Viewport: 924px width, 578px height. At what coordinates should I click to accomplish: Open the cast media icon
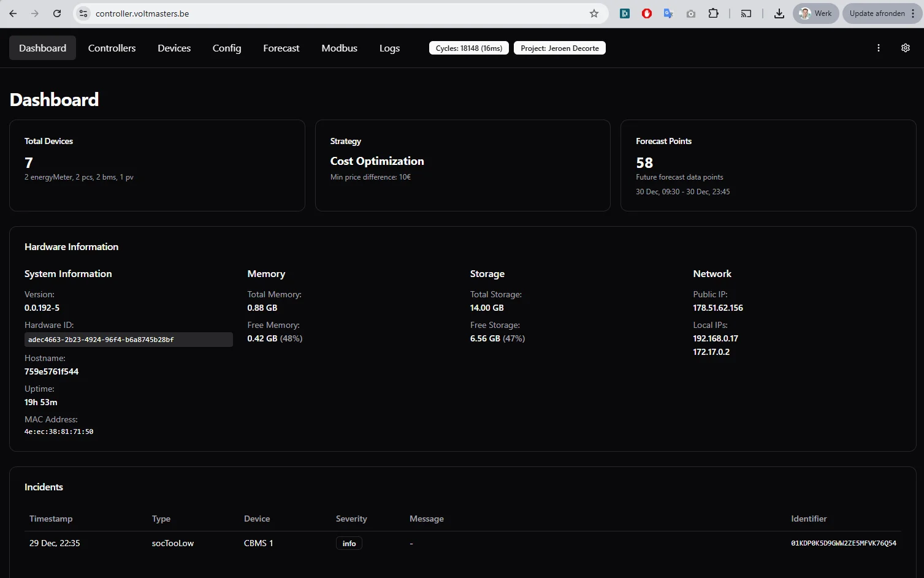click(x=746, y=13)
